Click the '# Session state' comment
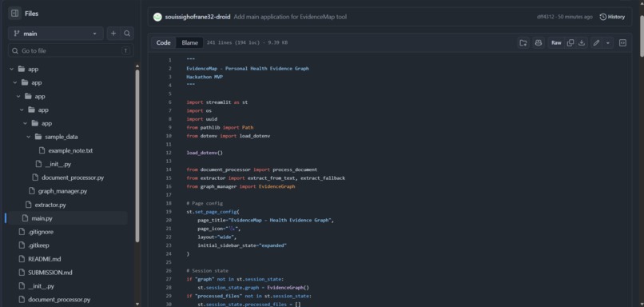The height and width of the screenshot is (307, 644). (x=208, y=271)
